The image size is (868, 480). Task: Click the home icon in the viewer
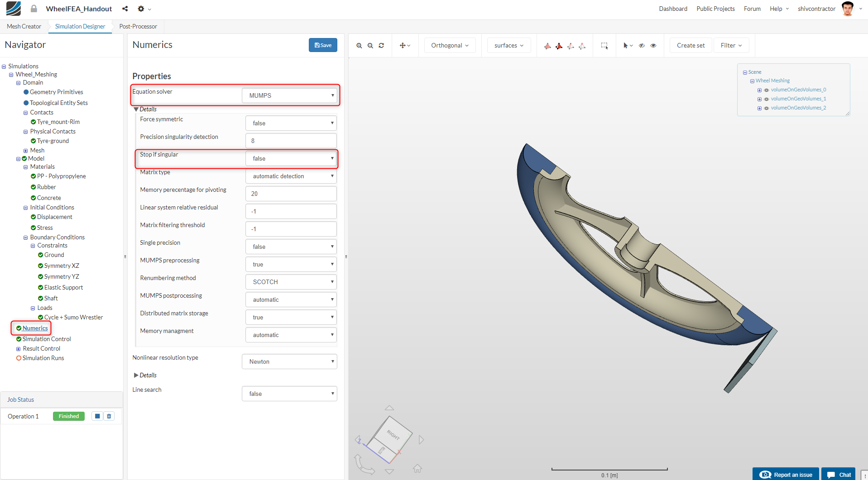417,469
